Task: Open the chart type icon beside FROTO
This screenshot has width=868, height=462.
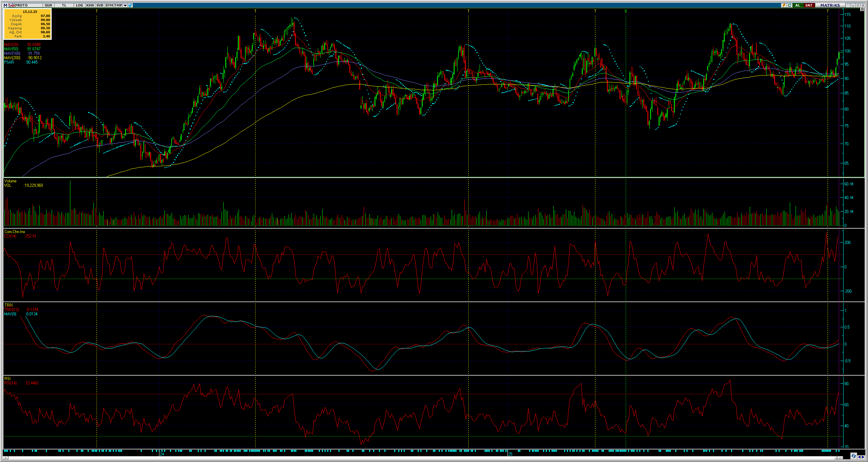Action: [12, 5]
